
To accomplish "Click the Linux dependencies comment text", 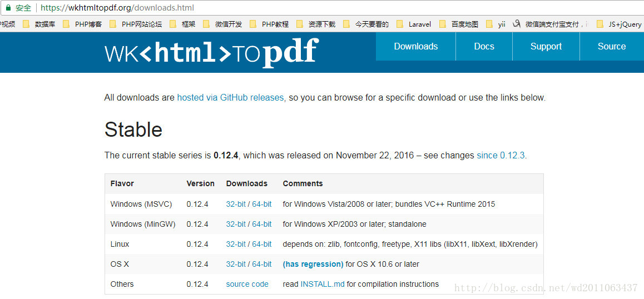I will [x=410, y=245].
